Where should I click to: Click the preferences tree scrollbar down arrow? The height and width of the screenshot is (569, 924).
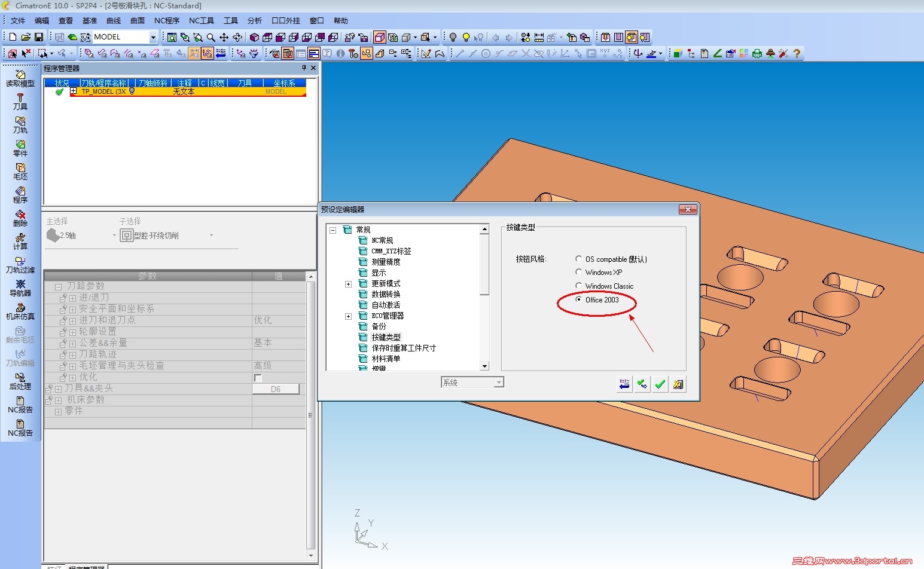coord(485,366)
